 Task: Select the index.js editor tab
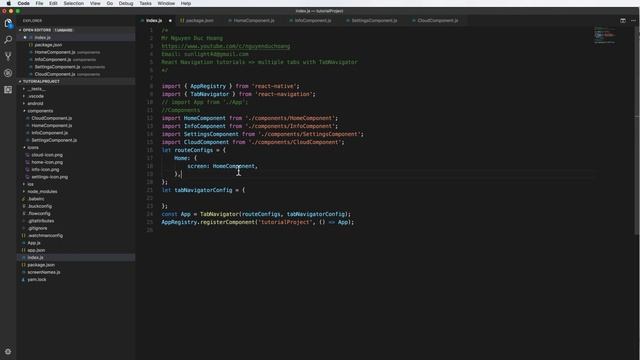point(154,20)
